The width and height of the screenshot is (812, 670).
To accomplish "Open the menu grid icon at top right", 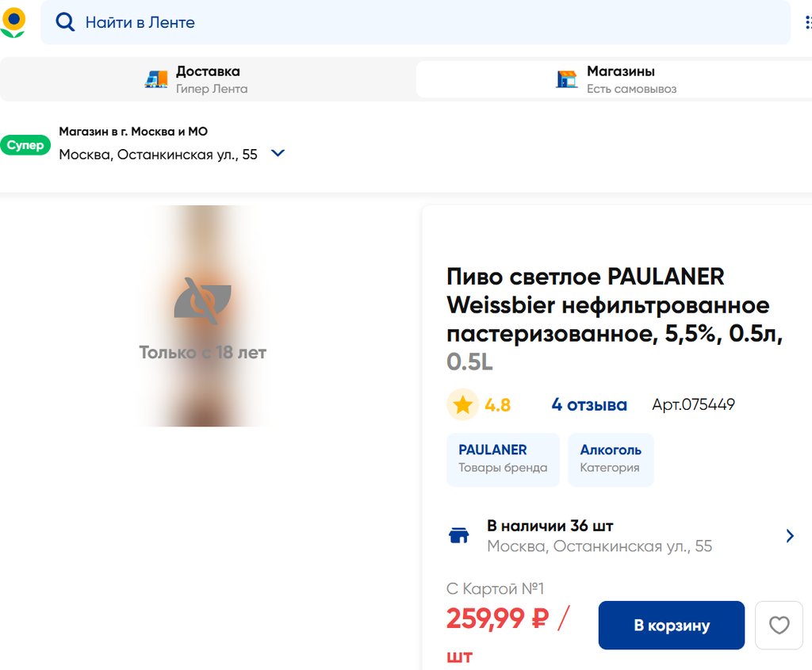I will click(x=807, y=22).
